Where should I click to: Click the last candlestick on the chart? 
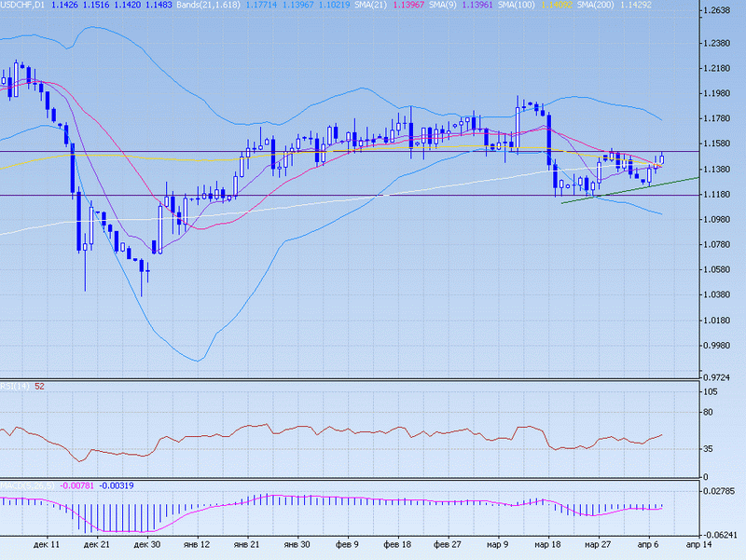click(662, 159)
